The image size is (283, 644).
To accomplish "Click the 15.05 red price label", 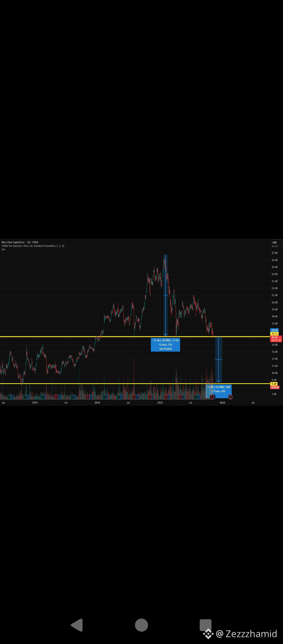I will pyautogui.click(x=274, y=337).
